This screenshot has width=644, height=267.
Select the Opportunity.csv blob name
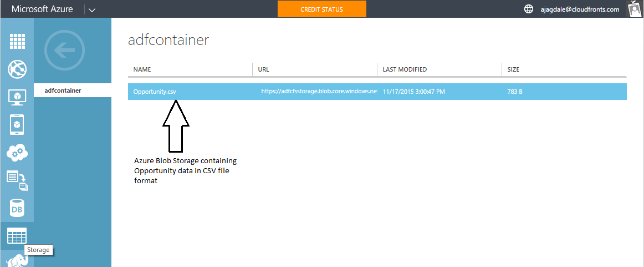coord(155,92)
